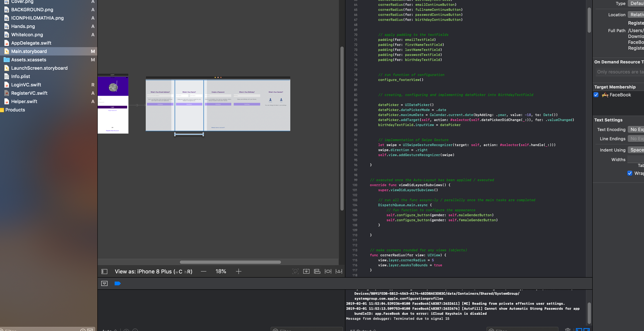Viewport: 644px width, 331px height.
Task: Open the Line Endings dropdown
Action: click(x=636, y=138)
